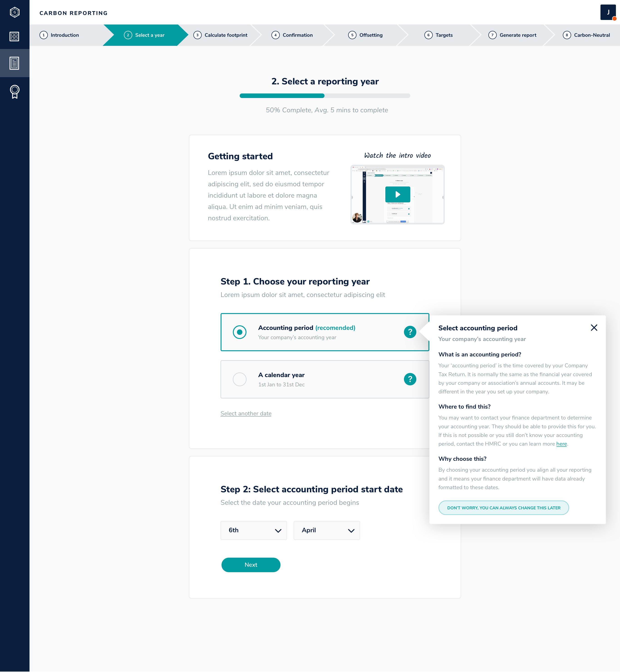Click help icon for A calendar year option
Image resolution: width=620 pixels, height=672 pixels.
point(410,379)
